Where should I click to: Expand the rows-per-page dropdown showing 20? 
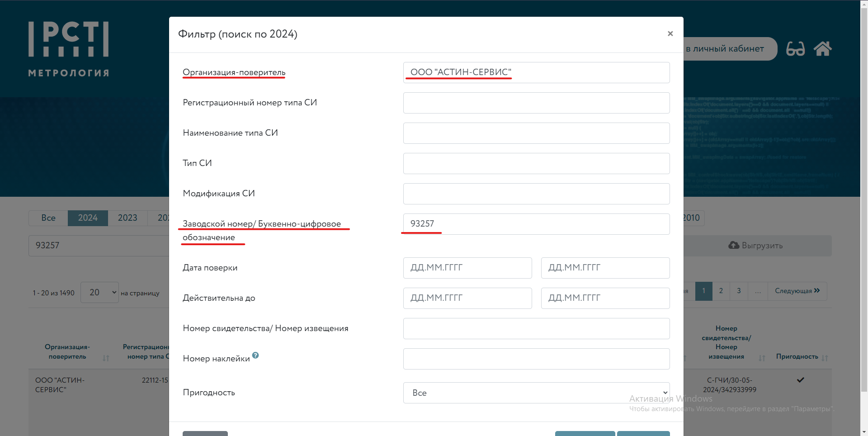pyautogui.click(x=99, y=293)
